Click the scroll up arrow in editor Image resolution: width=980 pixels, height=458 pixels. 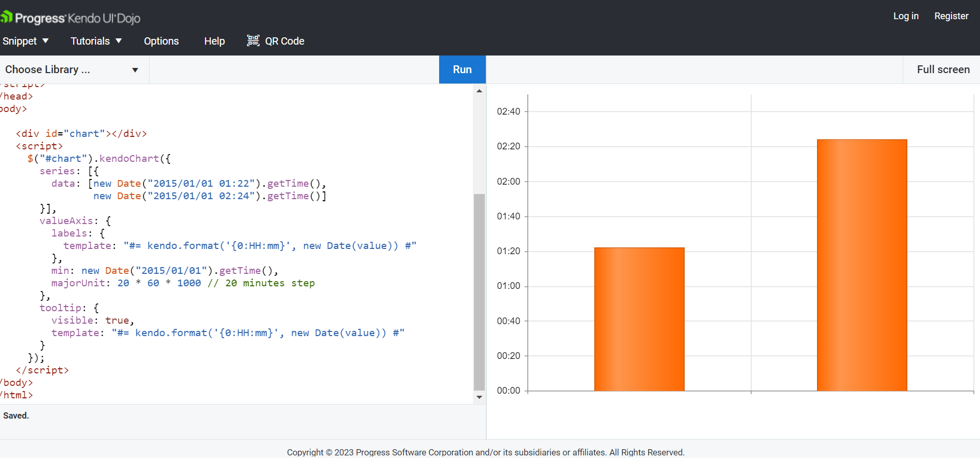pyautogui.click(x=479, y=91)
